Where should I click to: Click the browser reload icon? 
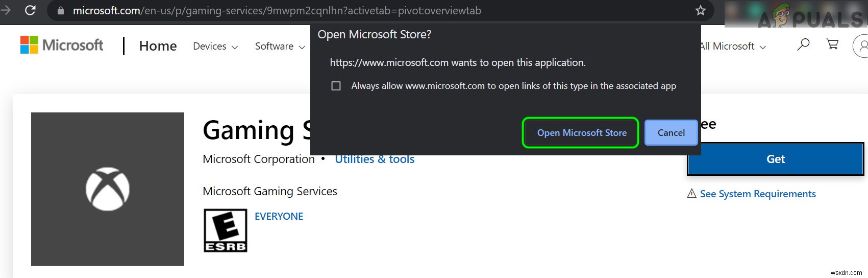point(30,10)
